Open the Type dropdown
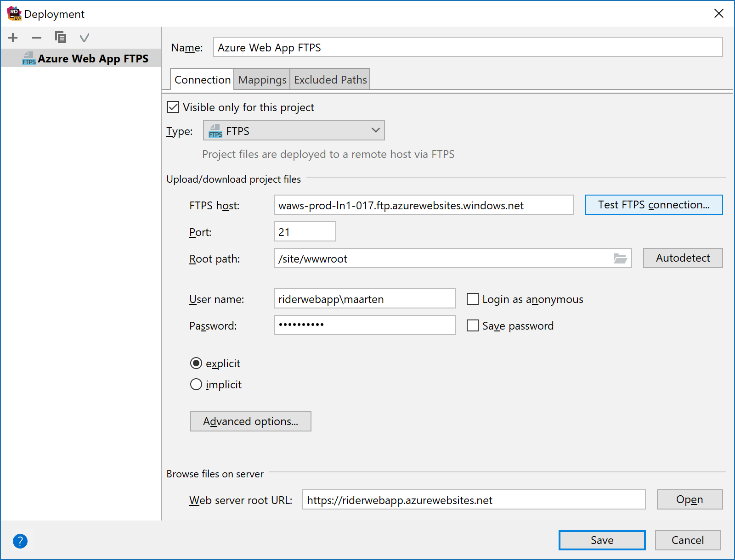The width and height of the screenshot is (735, 560). coord(375,130)
